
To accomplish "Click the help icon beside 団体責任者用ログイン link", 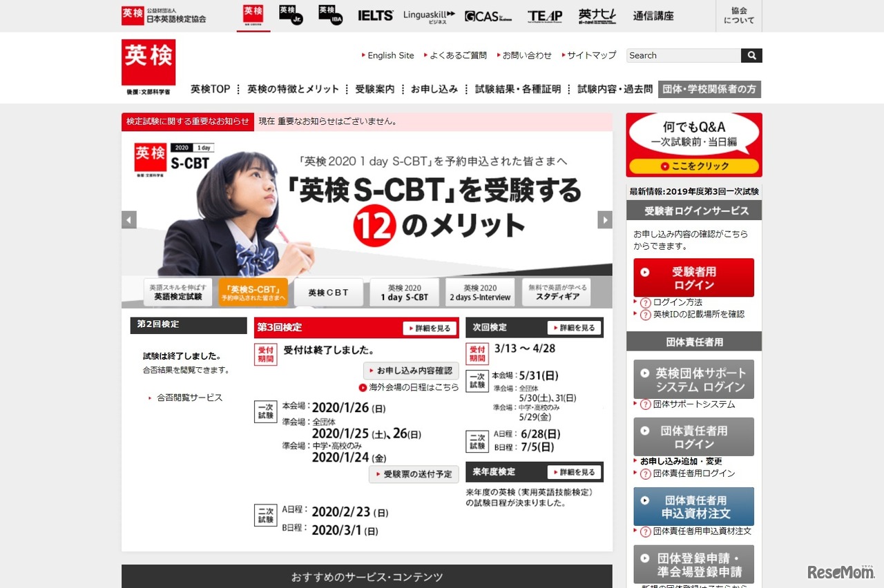I will [x=646, y=473].
